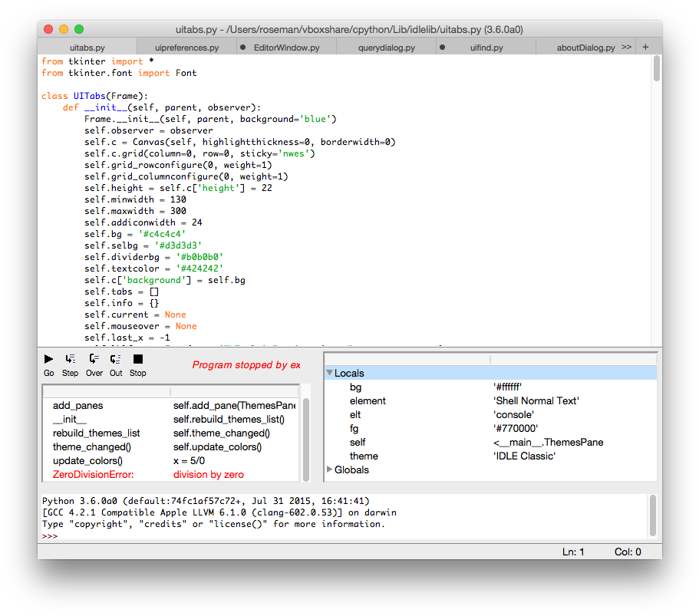Step over the current line using Over
Image resolution: width=699 pixels, height=616 pixels.
[x=93, y=358]
